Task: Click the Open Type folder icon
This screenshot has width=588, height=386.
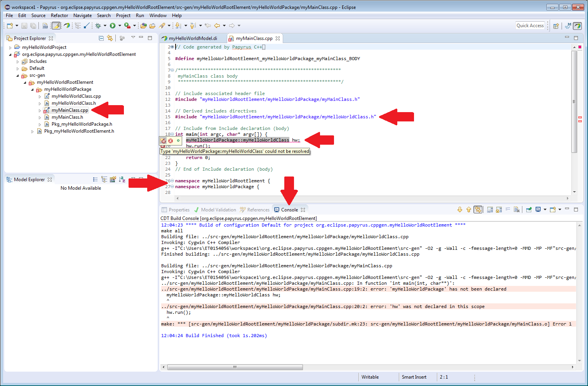Action: point(143,26)
